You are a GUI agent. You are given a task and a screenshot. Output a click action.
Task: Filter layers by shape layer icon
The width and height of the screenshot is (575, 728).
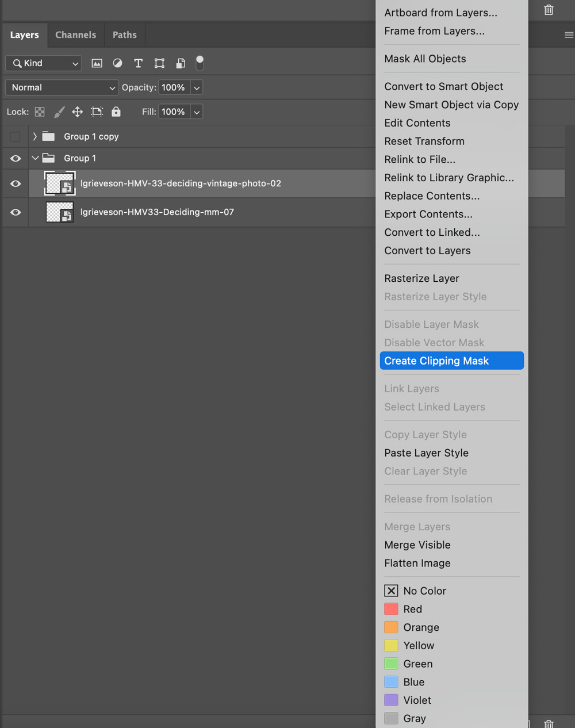coord(159,63)
